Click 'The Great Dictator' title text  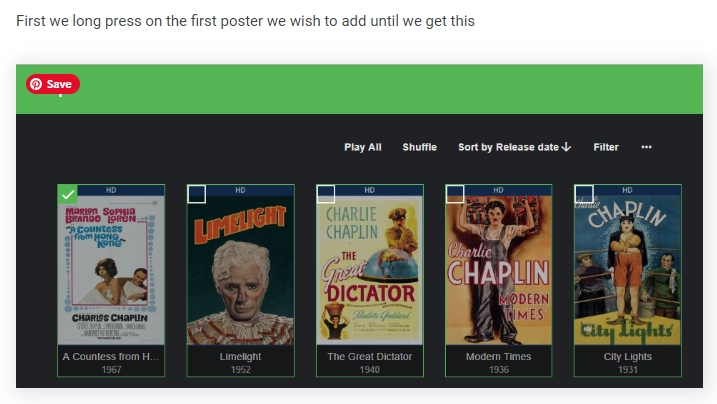(369, 356)
